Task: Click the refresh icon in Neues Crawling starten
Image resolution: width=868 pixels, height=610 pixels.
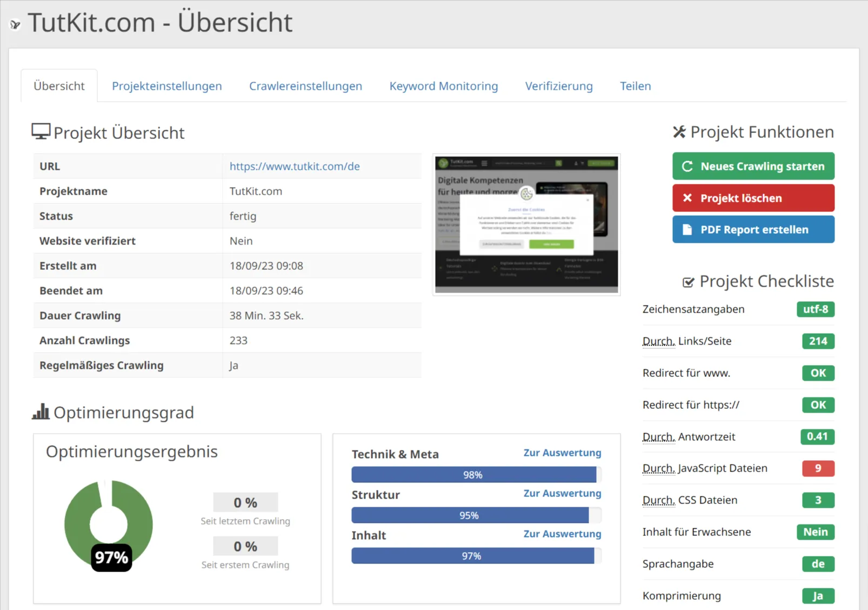Action: (687, 166)
